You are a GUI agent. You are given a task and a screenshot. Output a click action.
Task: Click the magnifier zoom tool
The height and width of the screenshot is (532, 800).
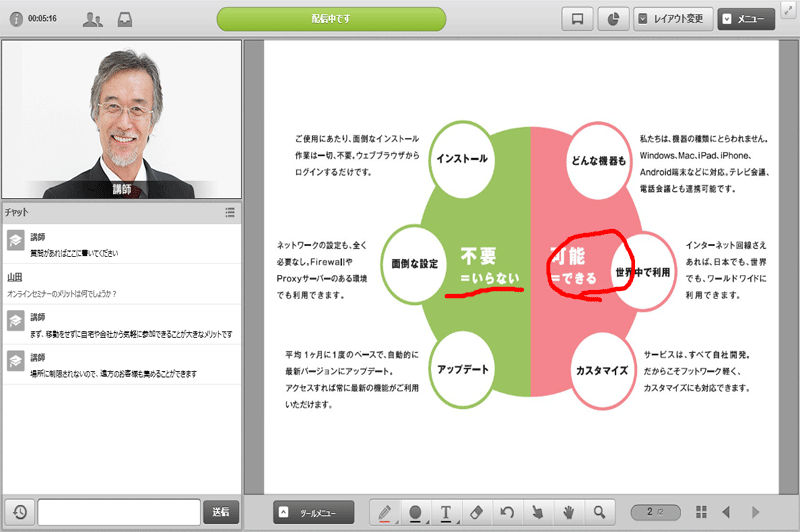click(x=599, y=512)
